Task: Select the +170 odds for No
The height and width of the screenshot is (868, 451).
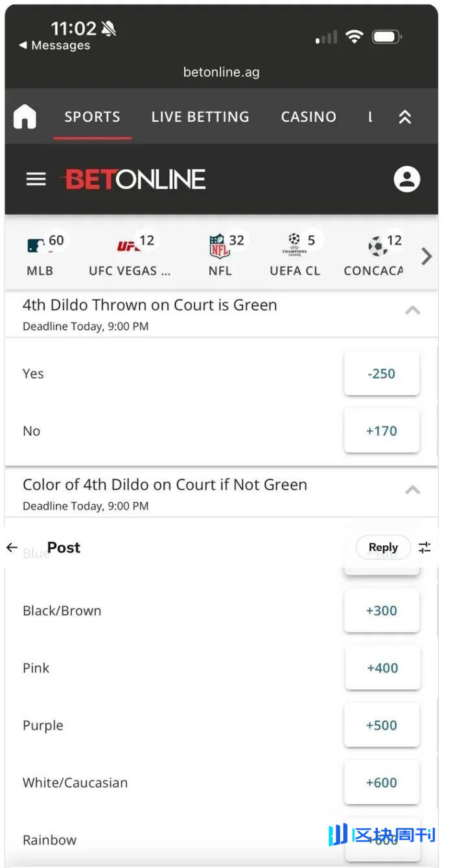Action: (x=382, y=431)
